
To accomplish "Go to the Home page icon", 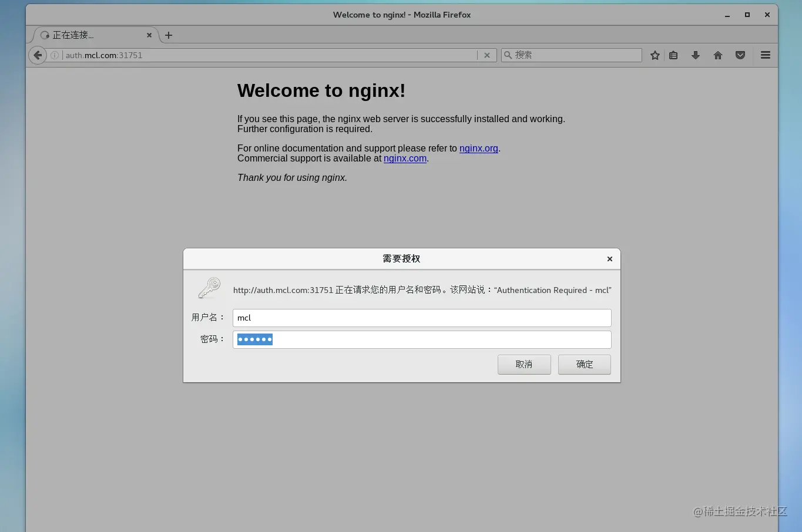I will pos(718,55).
